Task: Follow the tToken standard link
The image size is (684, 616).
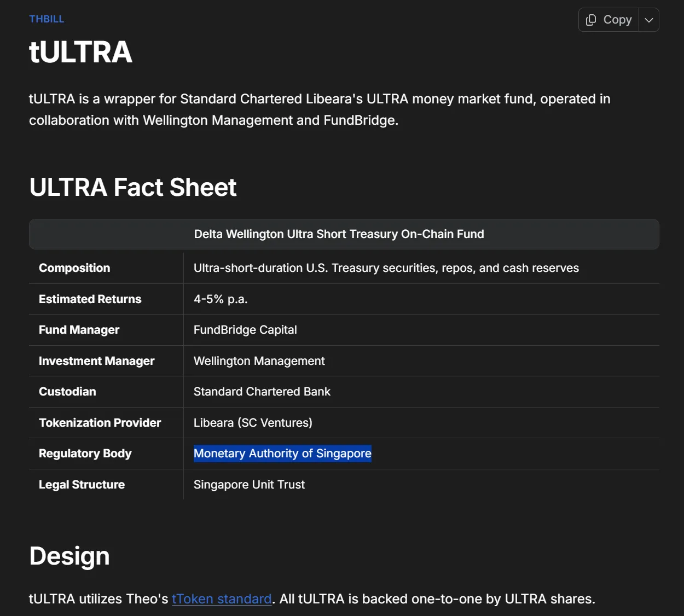Action: click(222, 599)
